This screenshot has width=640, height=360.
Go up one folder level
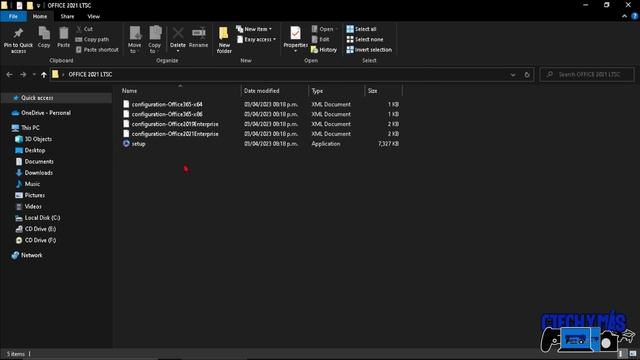[44, 75]
